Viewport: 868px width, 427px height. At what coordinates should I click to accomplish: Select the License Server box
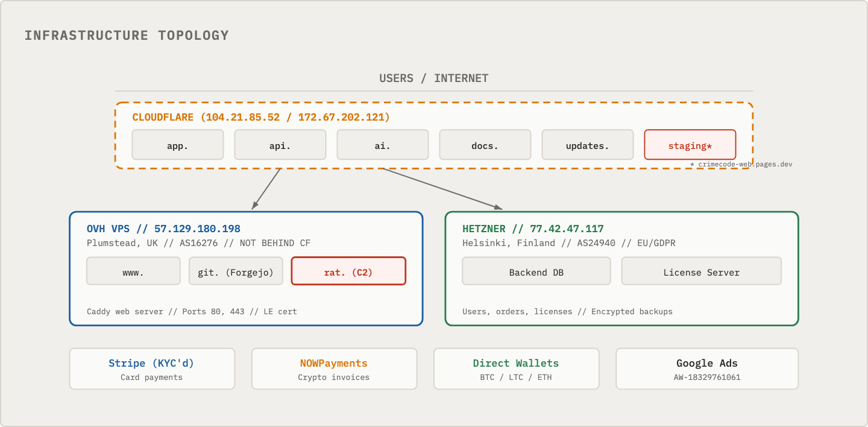pos(702,271)
